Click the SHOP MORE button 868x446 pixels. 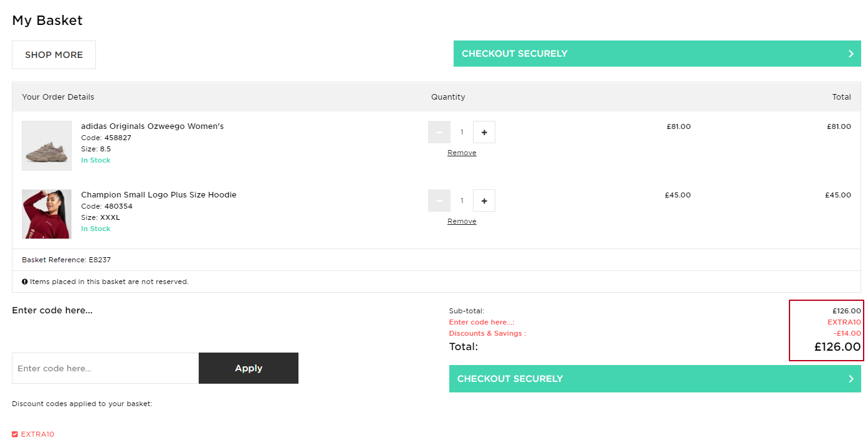(54, 54)
